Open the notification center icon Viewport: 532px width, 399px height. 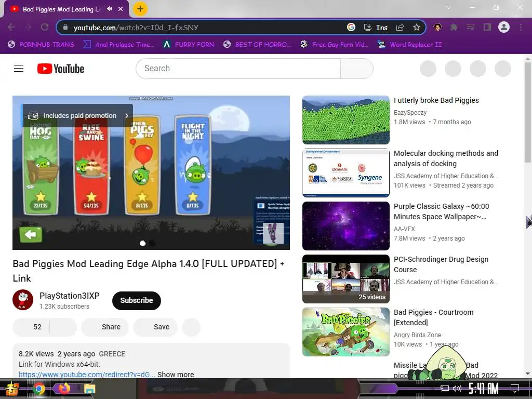coord(515,388)
